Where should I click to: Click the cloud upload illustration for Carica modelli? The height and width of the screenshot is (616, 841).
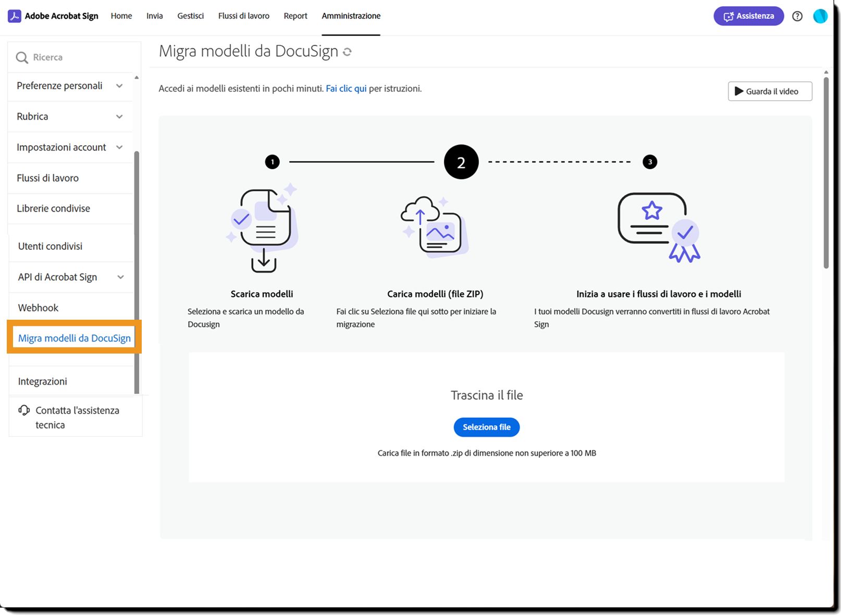435,227
